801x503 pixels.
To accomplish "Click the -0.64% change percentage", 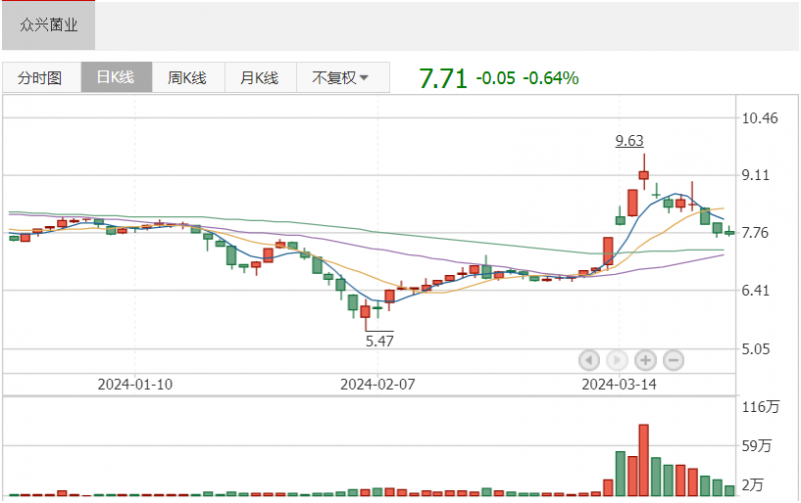I will point(551,78).
